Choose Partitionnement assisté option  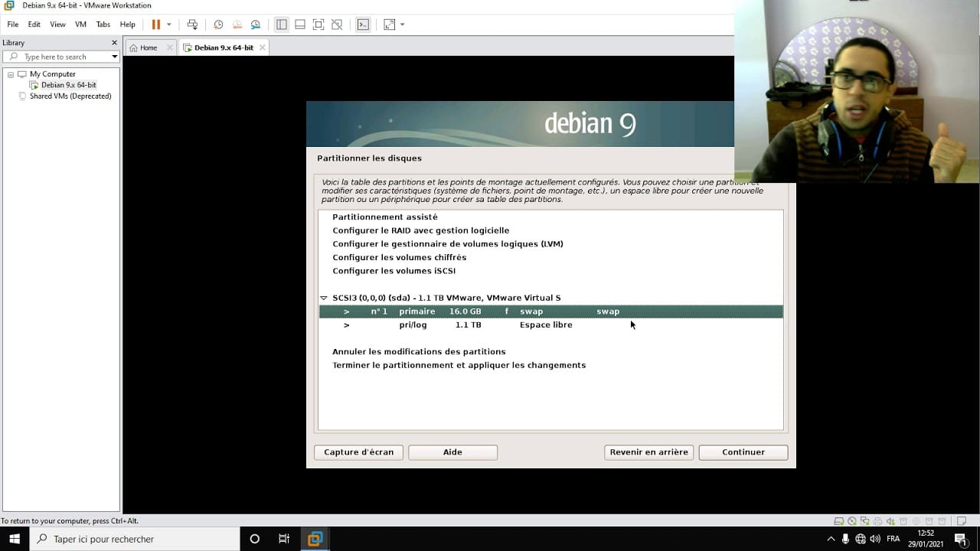(385, 217)
